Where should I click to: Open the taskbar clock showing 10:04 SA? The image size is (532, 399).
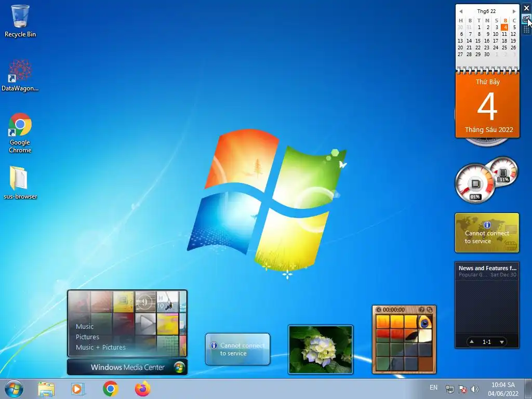pyautogui.click(x=503, y=389)
